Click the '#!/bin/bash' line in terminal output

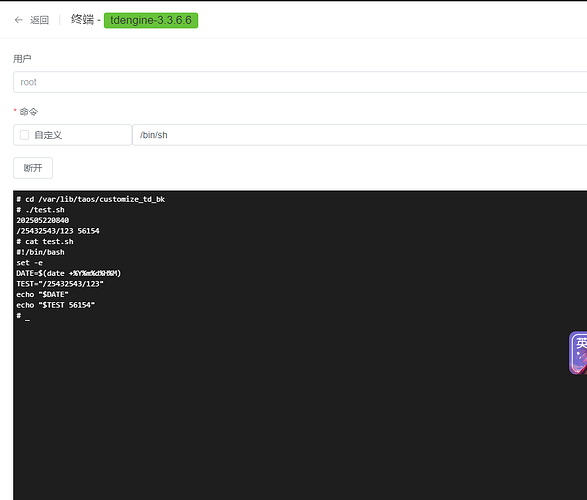point(40,252)
